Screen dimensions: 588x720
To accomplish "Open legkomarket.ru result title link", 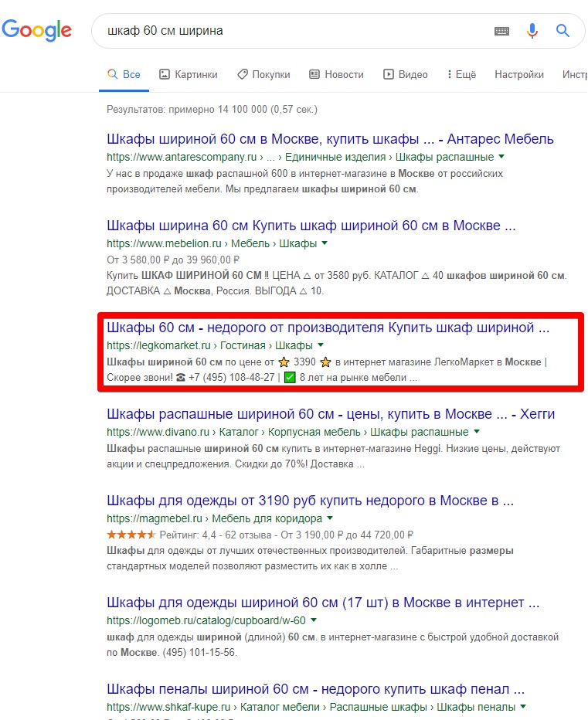I will 328,328.
